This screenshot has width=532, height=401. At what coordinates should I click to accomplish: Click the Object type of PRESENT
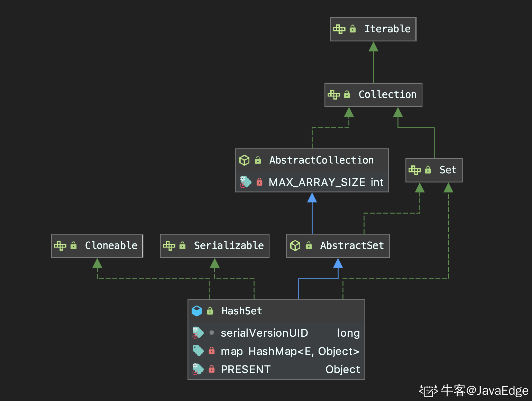(343, 370)
